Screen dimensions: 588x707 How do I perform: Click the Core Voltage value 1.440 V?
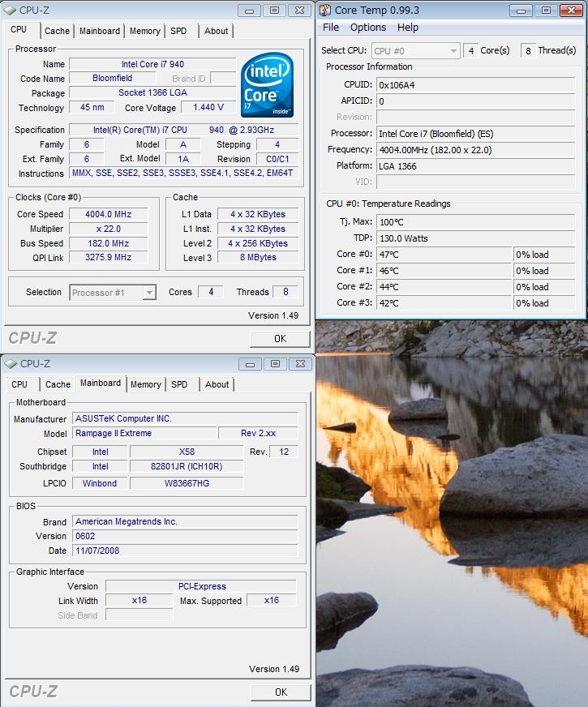pos(208,107)
